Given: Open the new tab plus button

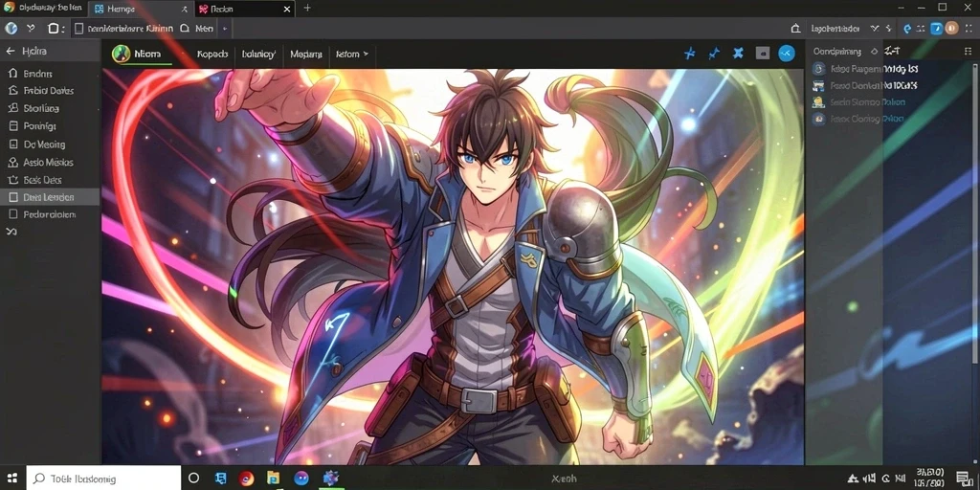Looking at the screenshot, I should tap(307, 8).
